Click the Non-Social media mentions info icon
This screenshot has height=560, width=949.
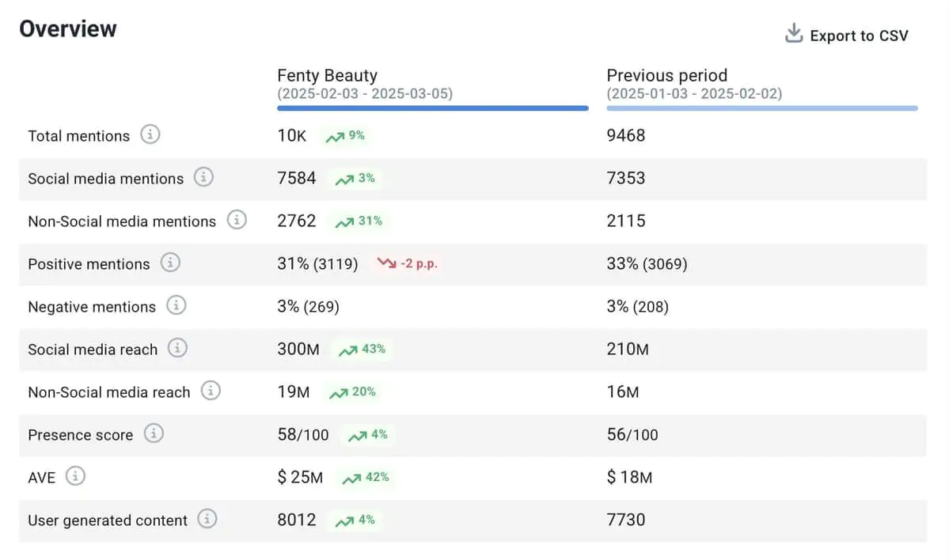(x=237, y=220)
